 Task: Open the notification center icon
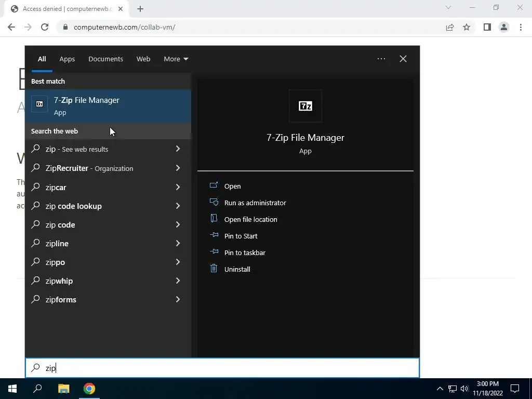[515, 389]
